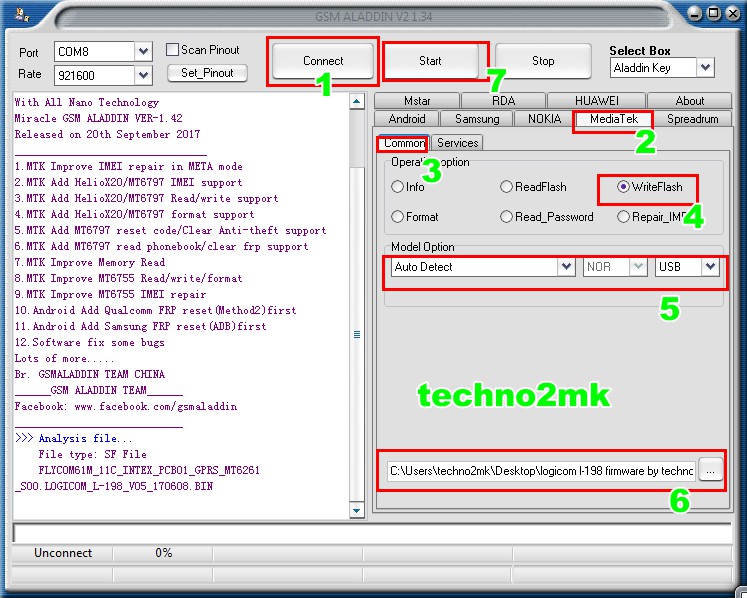The image size is (747, 598).
Task: Click the firmware file path field
Action: click(x=540, y=471)
